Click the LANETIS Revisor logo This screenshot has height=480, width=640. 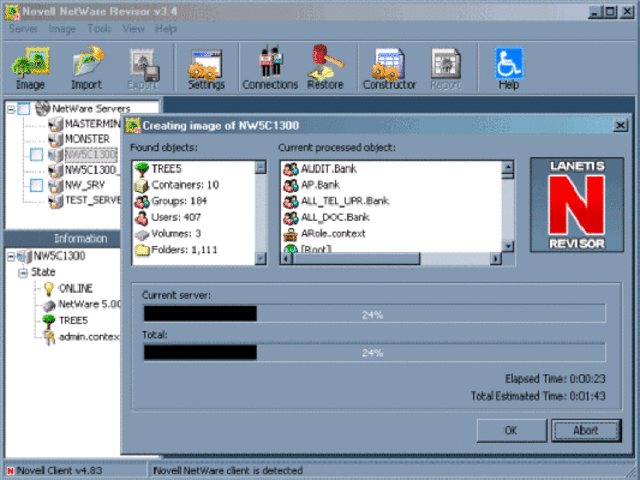coord(577,205)
